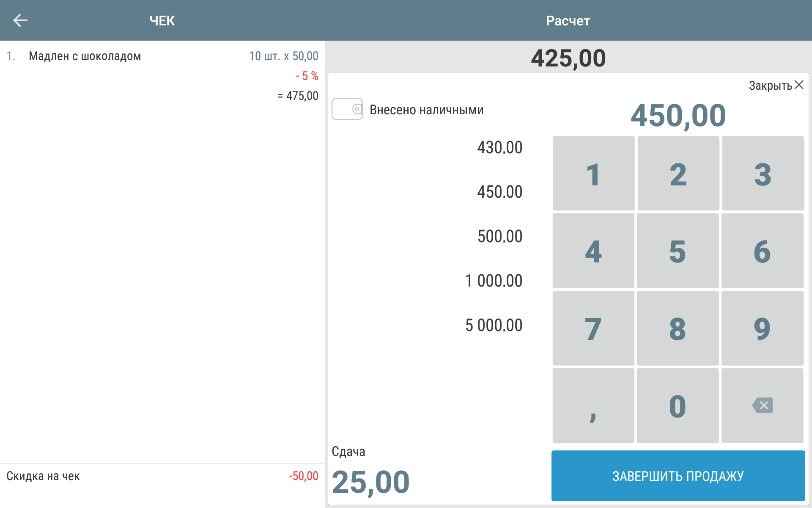Tap keypad digit 5
The image size is (812, 508).
tap(678, 251)
